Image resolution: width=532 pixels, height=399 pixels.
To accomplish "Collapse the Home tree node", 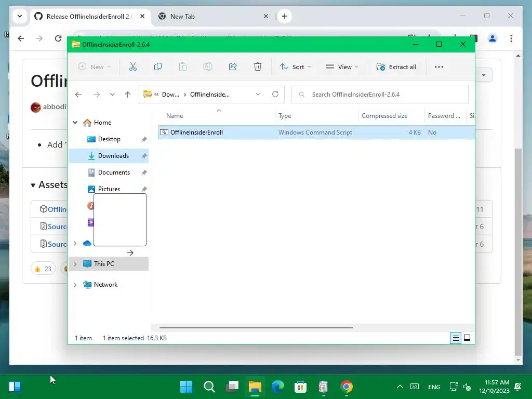I will (75, 123).
